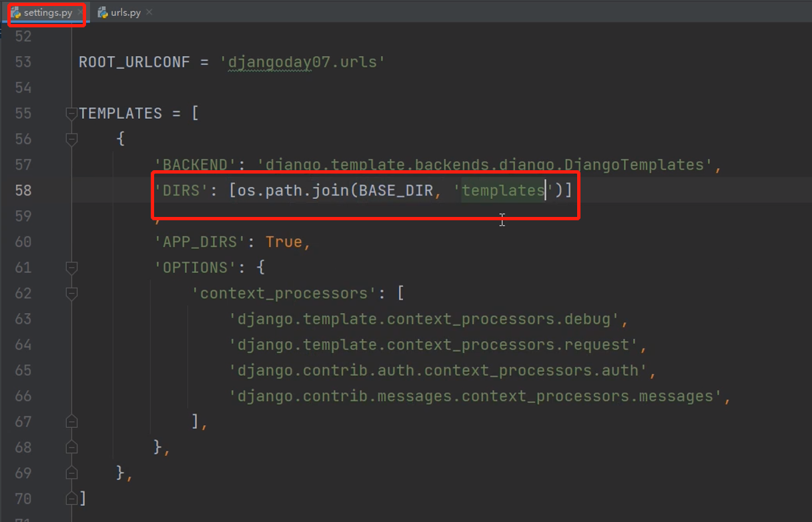Click the fold end marker on line 67
Screen dimensions: 812x522
(71, 421)
